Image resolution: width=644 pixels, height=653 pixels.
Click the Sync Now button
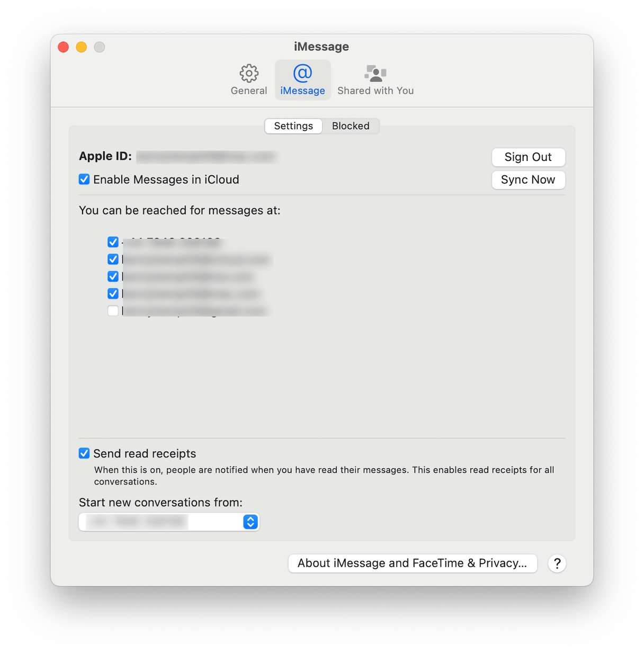coord(528,180)
